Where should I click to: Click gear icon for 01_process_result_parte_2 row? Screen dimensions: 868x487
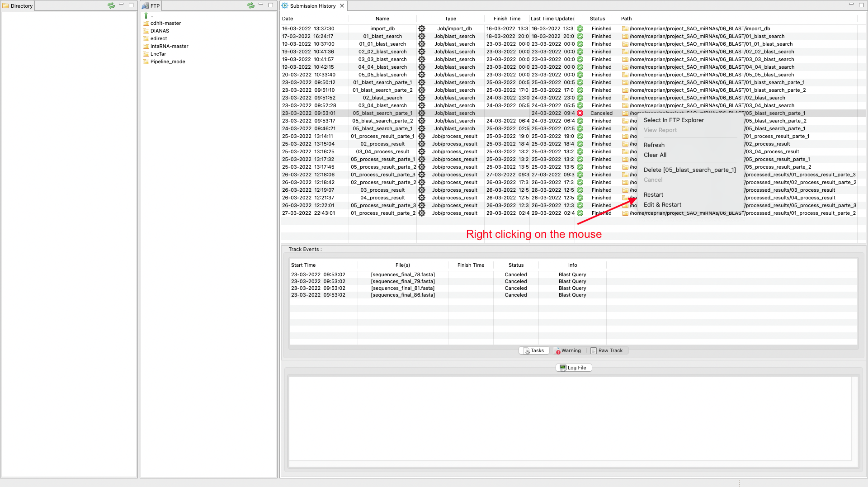(422, 213)
